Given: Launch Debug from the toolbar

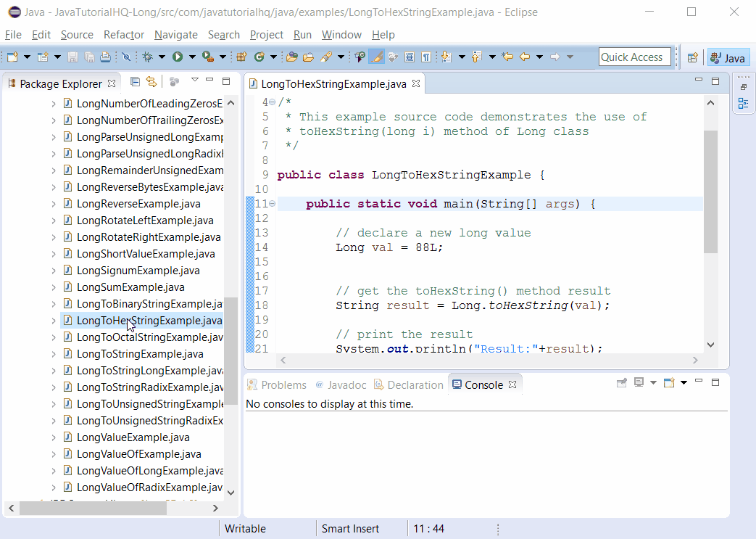Looking at the screenshot, I should [x=147, y=57].
